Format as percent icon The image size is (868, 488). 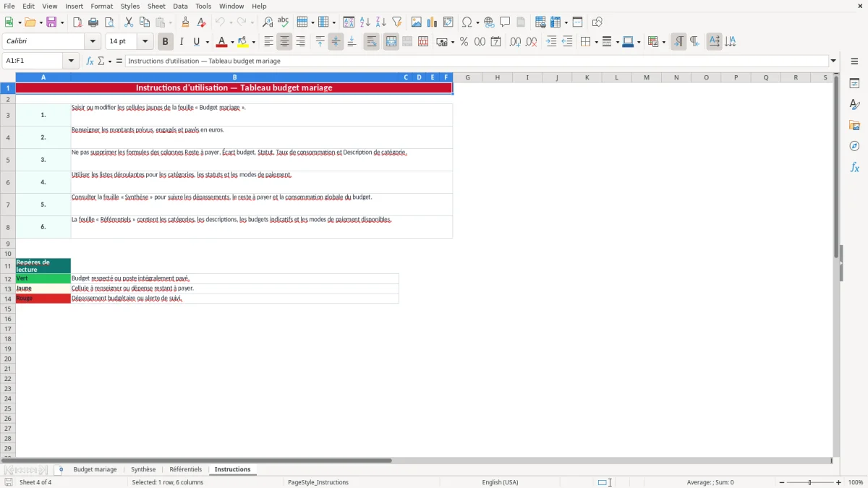click(464, 42)
